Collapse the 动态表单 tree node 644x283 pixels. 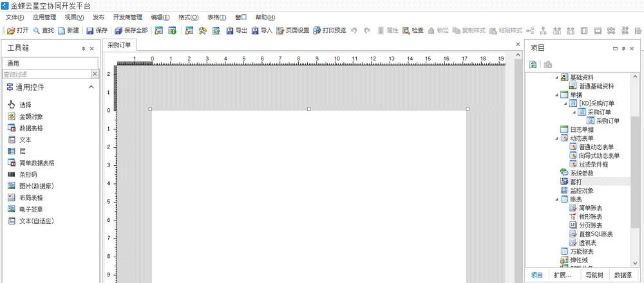[558, 138]
